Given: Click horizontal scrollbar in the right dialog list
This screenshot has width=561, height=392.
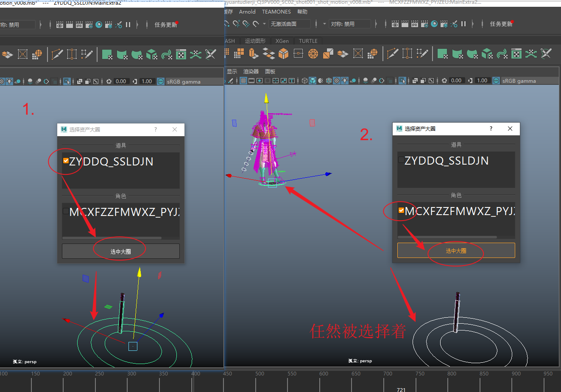Looking at the screenshot, I should 447,237.
